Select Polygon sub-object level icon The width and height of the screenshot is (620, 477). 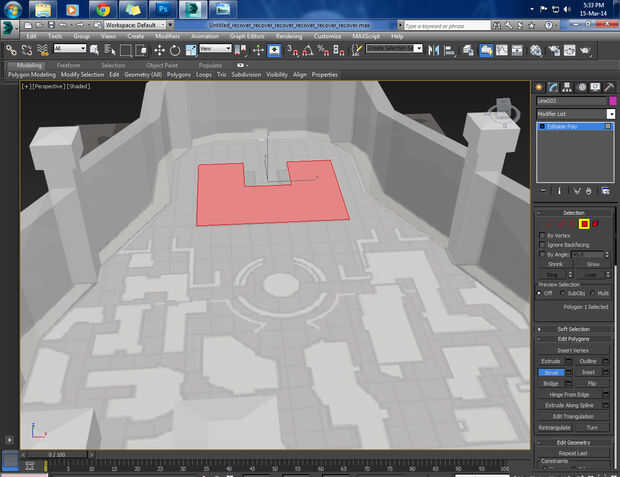pos(584,223)
